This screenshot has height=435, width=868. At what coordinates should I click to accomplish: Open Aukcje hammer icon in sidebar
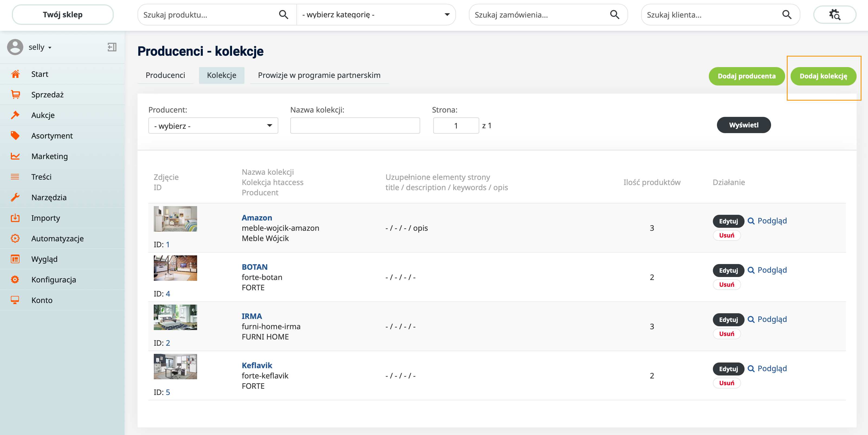click(x=15, y=115)
